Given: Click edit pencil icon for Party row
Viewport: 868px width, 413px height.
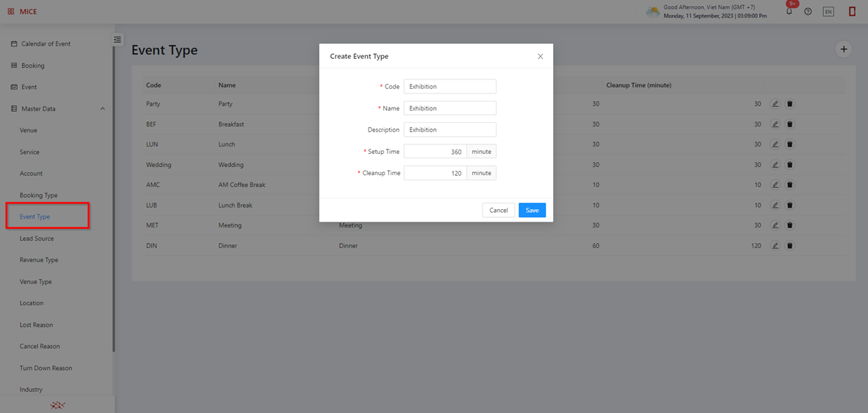Looking at the screenshot, I should [775, 104].
